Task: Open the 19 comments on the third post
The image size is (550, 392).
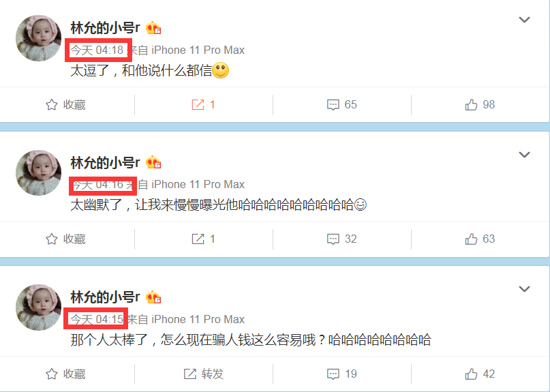Action: 341,374
